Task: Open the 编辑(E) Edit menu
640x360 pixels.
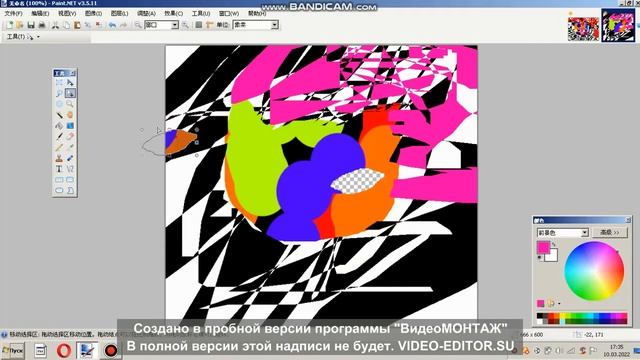Action: [40, 13]
